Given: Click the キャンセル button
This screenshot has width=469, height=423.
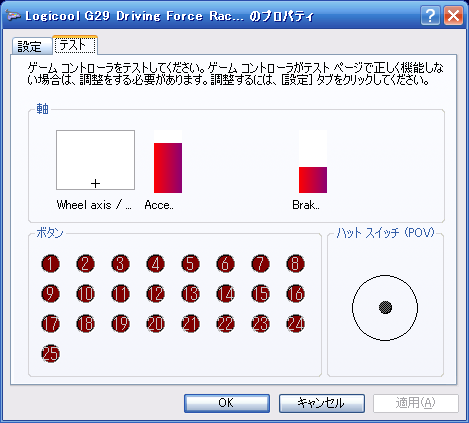Looking at the screenshot, I should click(x=322, y=403).
